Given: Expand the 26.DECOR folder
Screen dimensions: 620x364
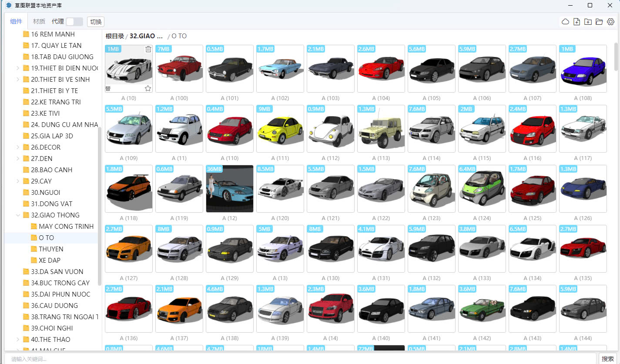Looking at the screenshot, I should coord(17,147).
